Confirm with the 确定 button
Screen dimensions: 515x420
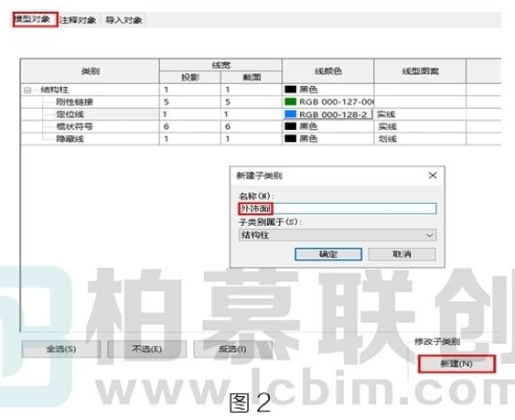pos(328,254)
